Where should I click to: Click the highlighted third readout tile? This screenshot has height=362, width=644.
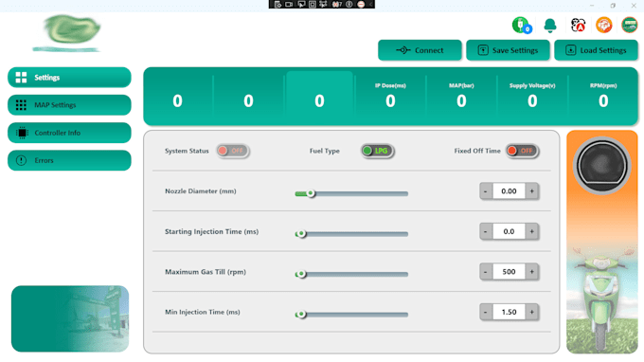click(x=319, y=96)
